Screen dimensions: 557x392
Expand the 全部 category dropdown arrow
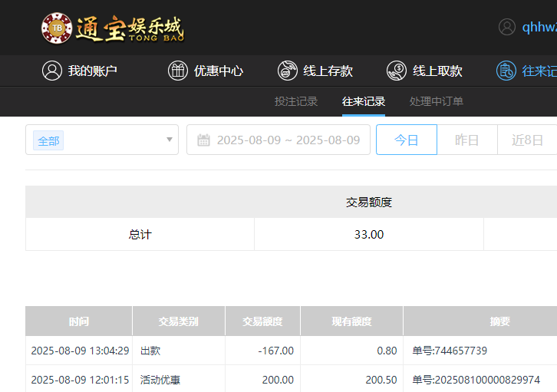point(169,140)
